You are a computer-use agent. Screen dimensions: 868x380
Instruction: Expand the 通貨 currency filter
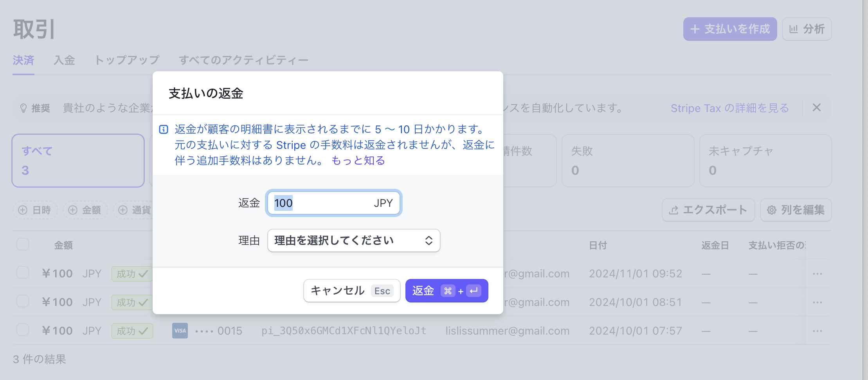(x=135, y=210)
